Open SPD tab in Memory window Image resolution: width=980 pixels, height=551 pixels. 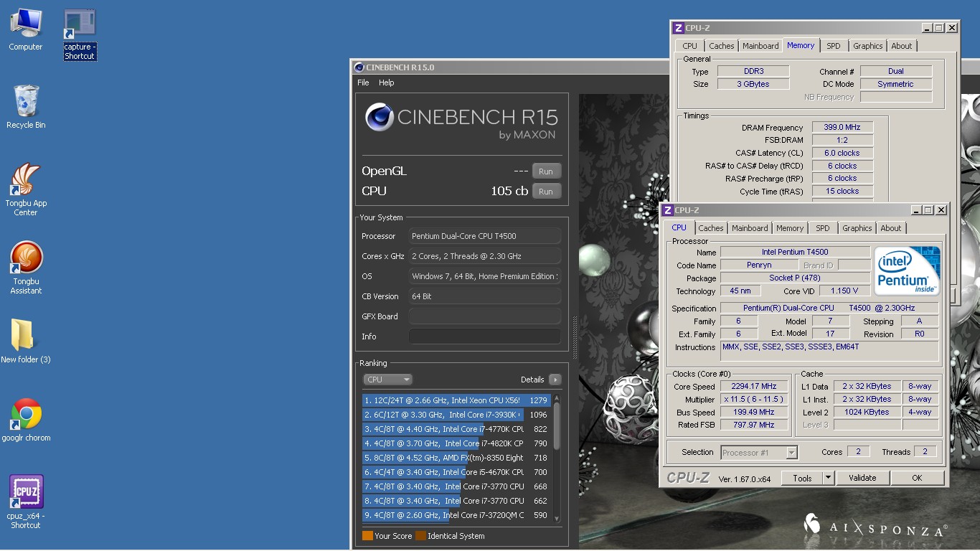point(833,46)
